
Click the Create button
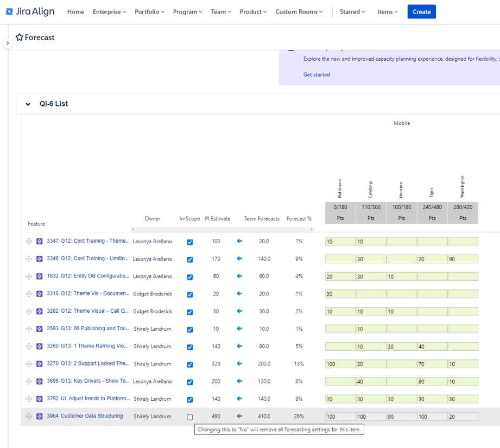pyautogui.click(x=422, y=12)
